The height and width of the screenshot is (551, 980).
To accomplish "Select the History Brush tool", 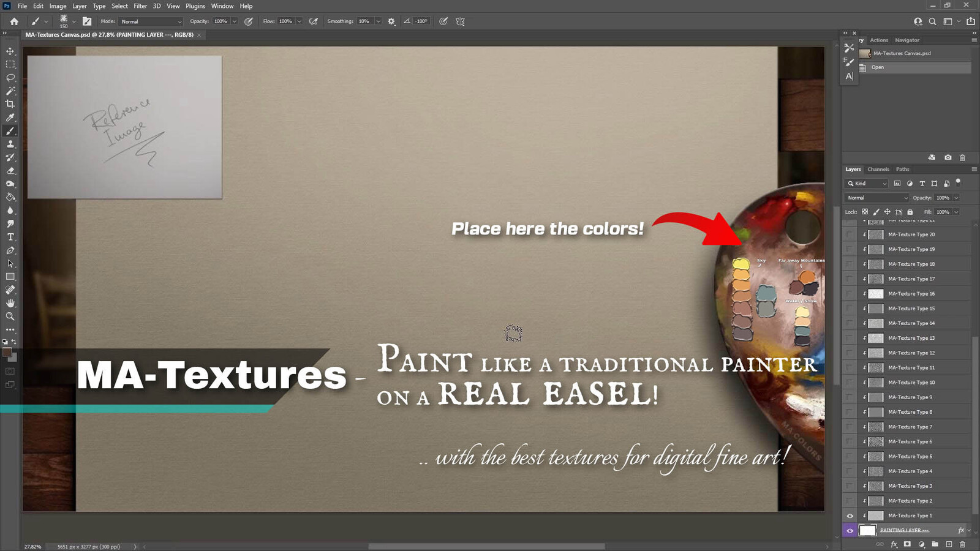I will tap(10, 157).
